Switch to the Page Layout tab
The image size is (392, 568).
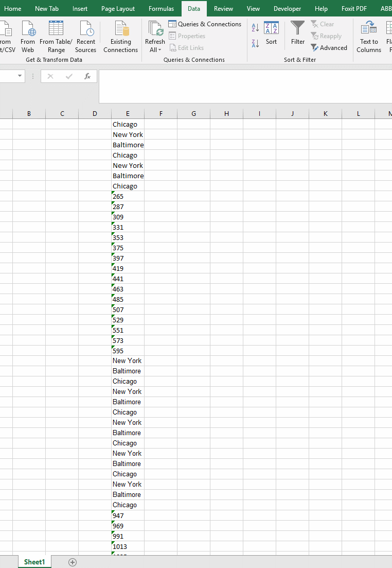point(118,9)
